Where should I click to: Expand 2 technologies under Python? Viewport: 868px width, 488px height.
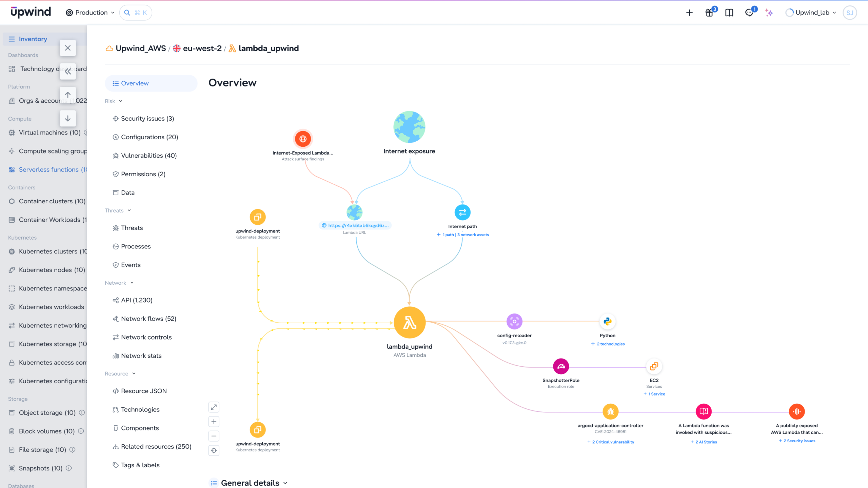(x=608, y=344)
